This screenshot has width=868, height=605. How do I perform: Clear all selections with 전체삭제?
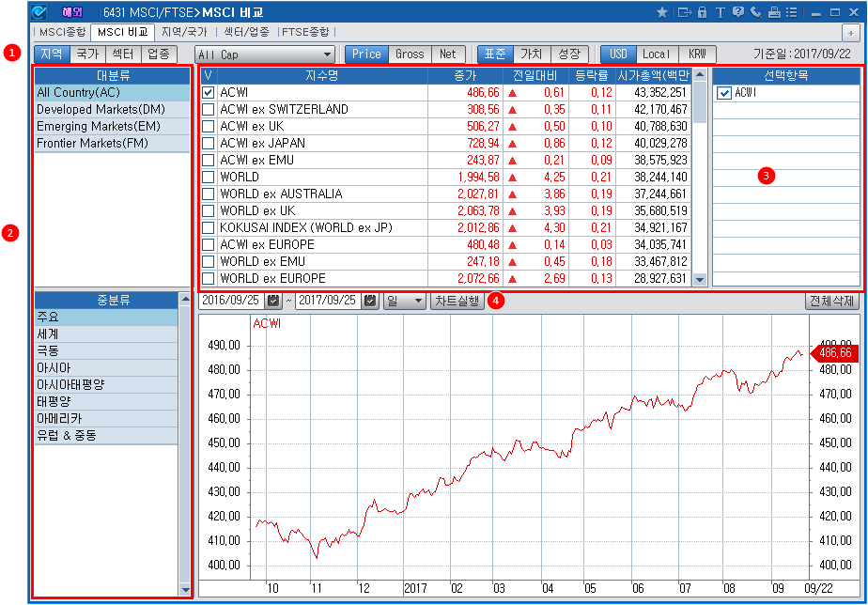[x=832, y=302]
